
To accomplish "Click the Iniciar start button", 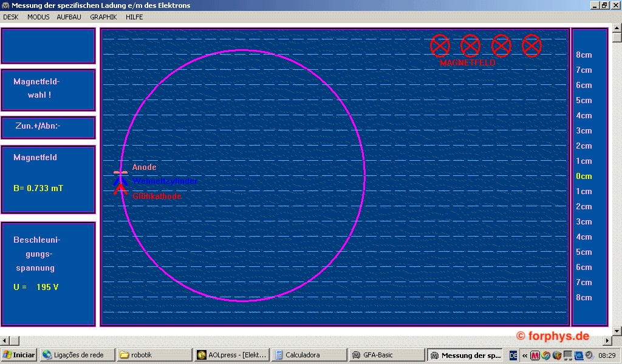I will pos(19,355).
